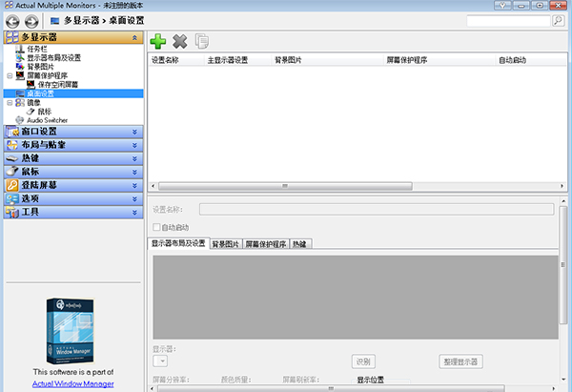The height and width of the screenshot is (392, 572).
Task: Click the 自动启动 column header
Action: [531, 60]
